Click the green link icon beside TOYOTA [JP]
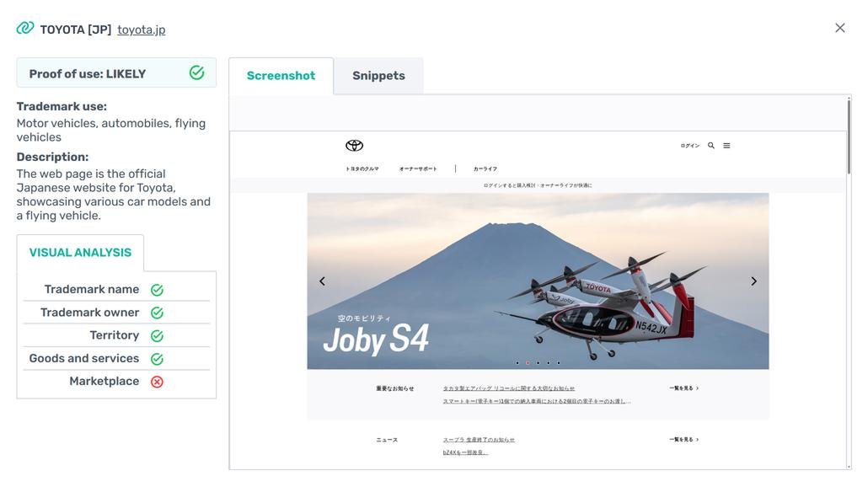The height and width of the screenshot is (492, 868). point(25,28)
